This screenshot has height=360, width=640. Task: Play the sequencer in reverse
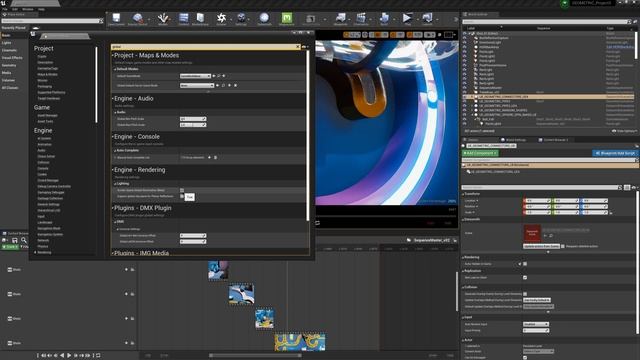[x=62, y=356]
